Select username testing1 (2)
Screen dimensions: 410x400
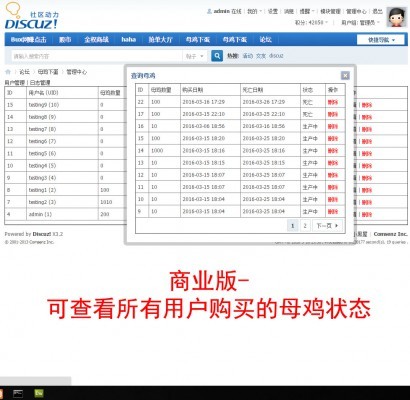42,190
